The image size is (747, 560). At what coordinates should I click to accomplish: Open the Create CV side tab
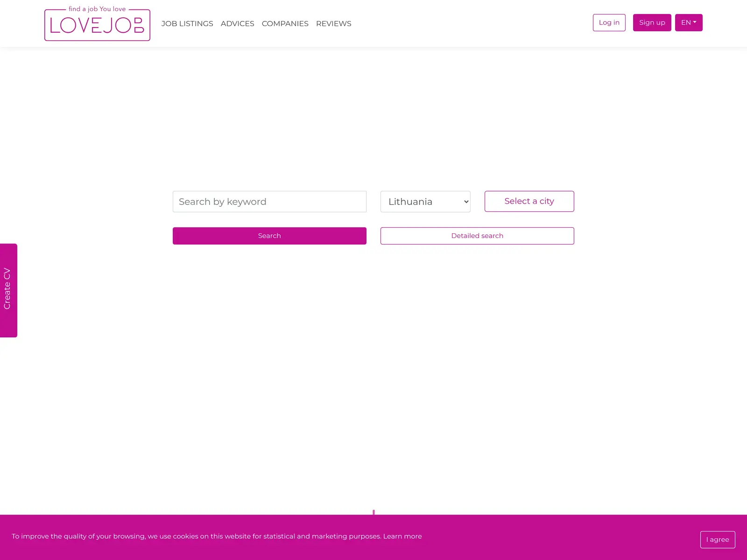coord(8,290)
